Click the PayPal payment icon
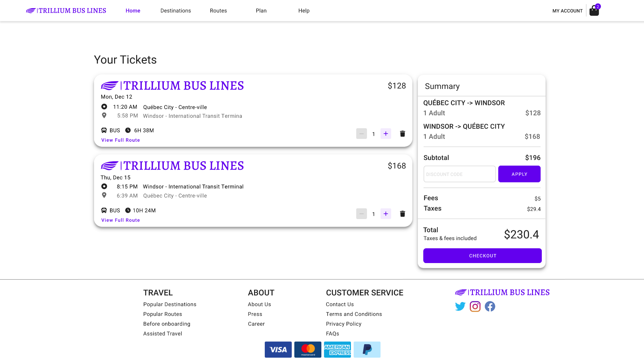The image size is (644, 363). pyautogui.click(x=367, y=349)
